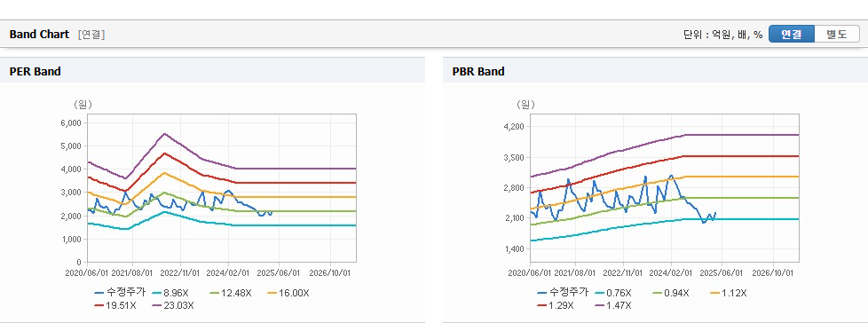Toggle the 0.76X legend entry

[x=613, y=293]
